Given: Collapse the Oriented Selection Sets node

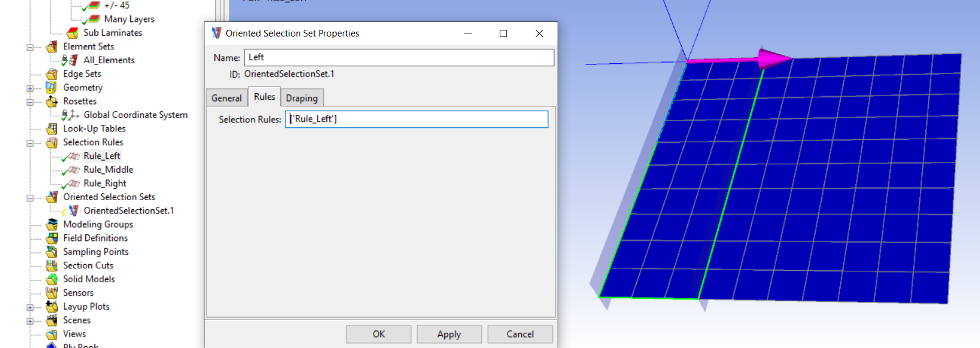Looking at the screenshot, I should [30, 198].
